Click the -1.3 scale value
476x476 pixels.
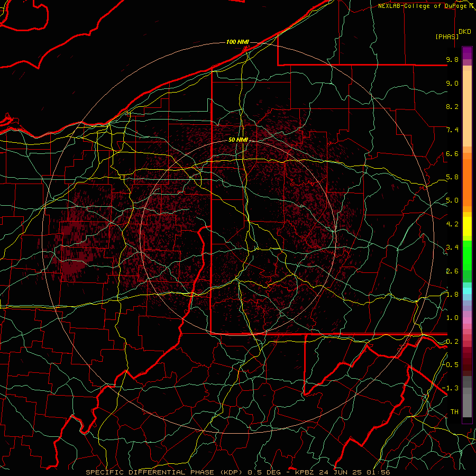tap(451, 389)
